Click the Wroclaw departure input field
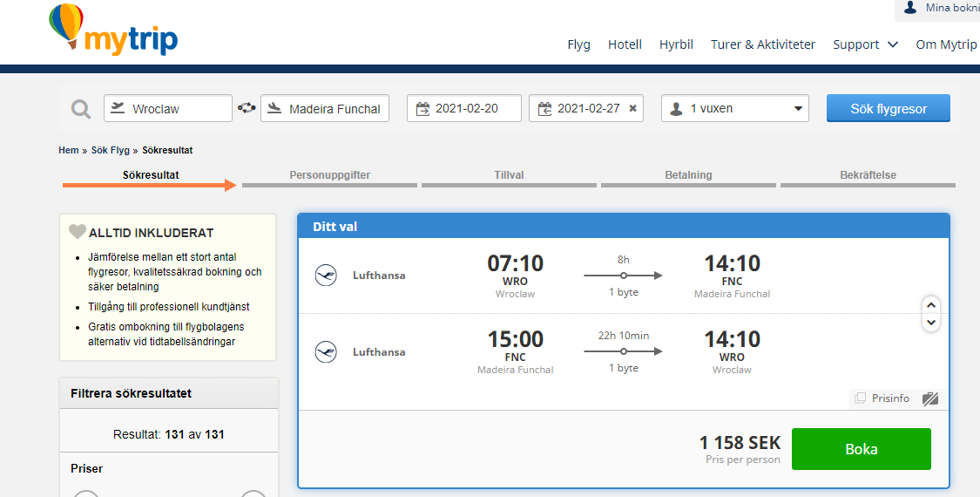 tap(168, 108)
